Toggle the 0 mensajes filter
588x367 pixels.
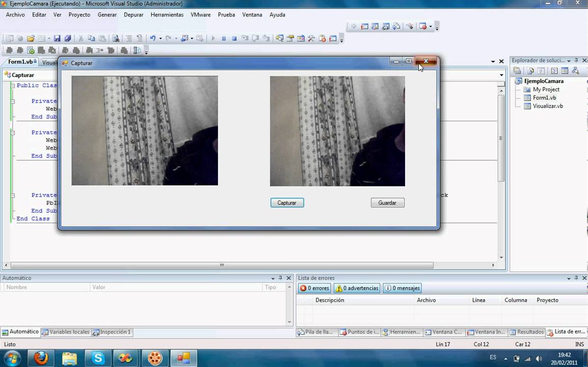point(402,288)
